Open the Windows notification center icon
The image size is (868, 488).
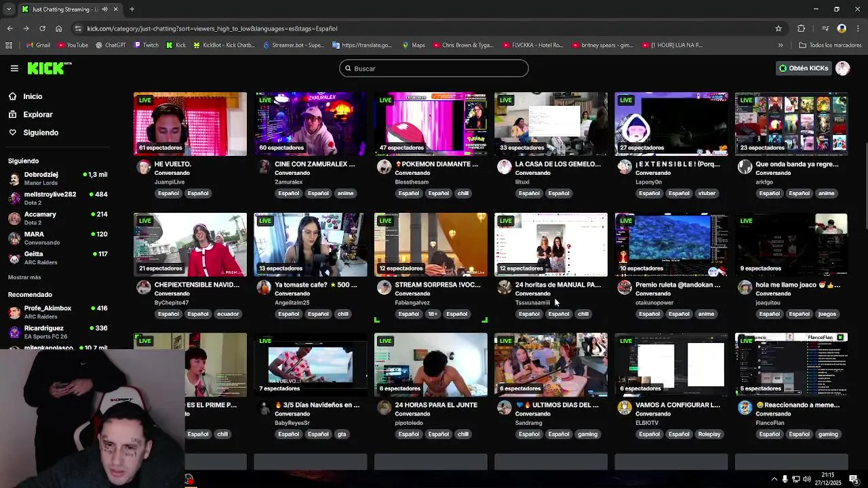click(x=854, y=479)
